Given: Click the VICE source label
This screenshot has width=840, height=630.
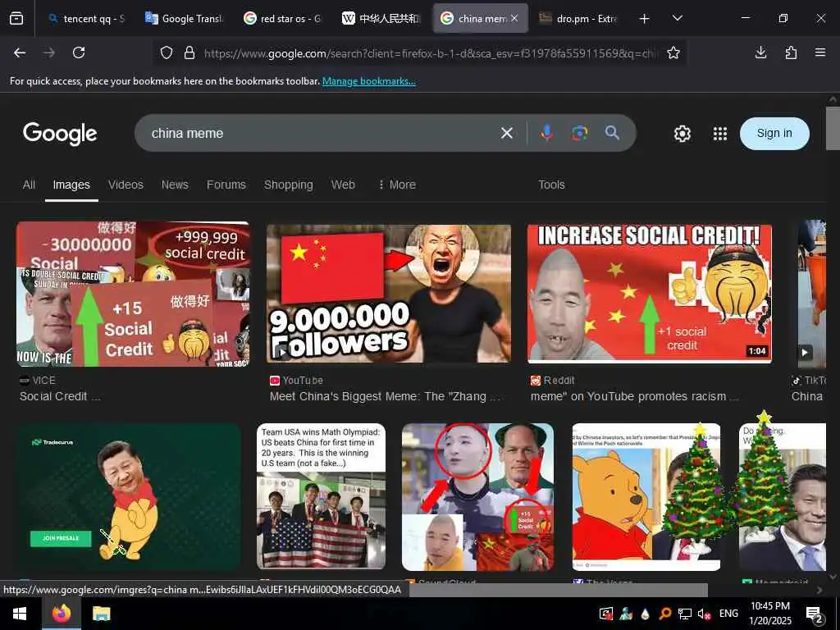Looking at the screenshot, I should 38,381.
